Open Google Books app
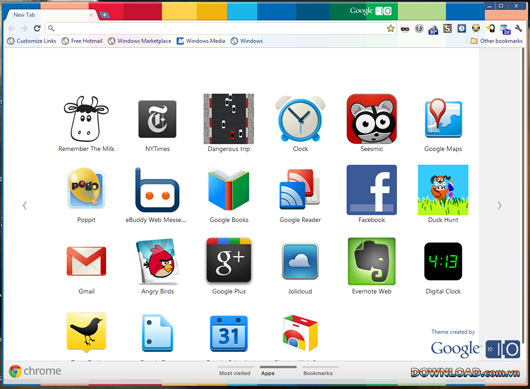This screenshot has width=530, height=389. click(228, 190)
